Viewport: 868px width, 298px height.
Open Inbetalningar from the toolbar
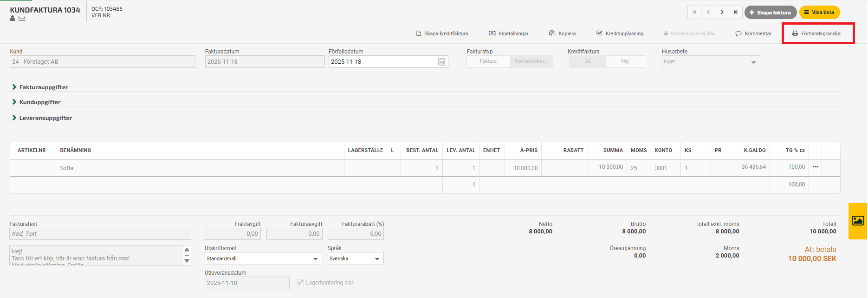(509, 33)
